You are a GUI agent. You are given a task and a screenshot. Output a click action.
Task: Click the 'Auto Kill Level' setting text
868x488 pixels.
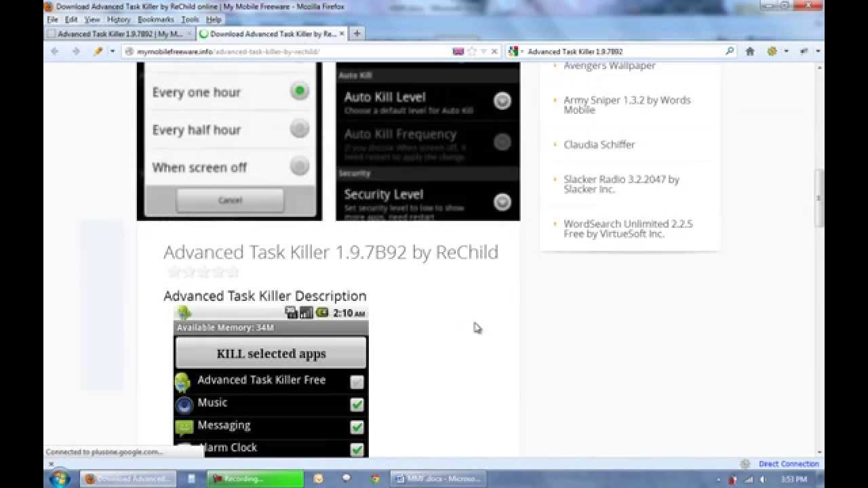click(384, 97)
